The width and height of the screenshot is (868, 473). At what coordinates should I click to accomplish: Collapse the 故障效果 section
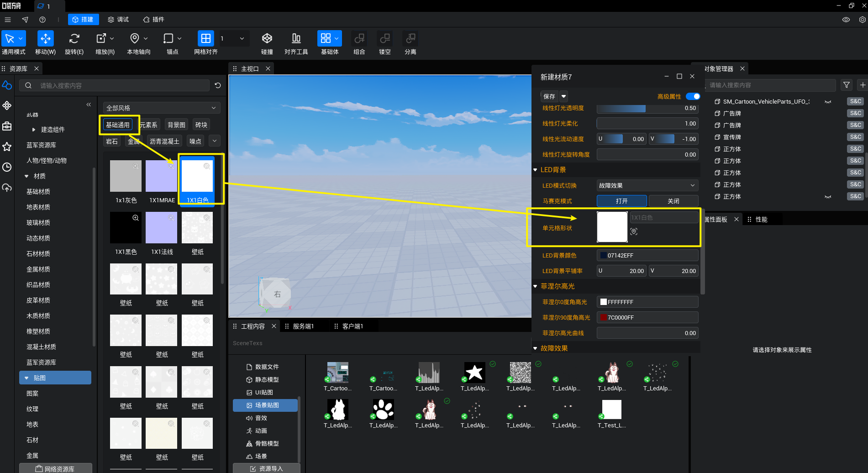pyautogui.click(x=535, y=348)
